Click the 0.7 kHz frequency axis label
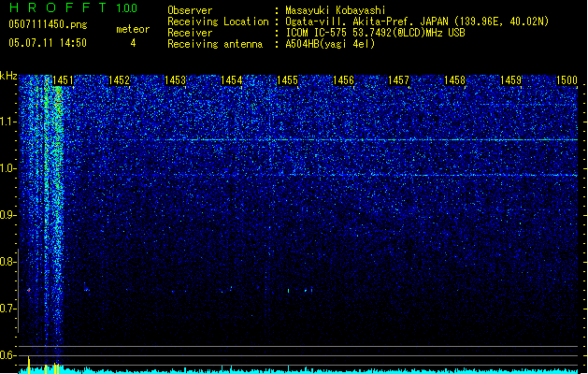 pos(7,309)
